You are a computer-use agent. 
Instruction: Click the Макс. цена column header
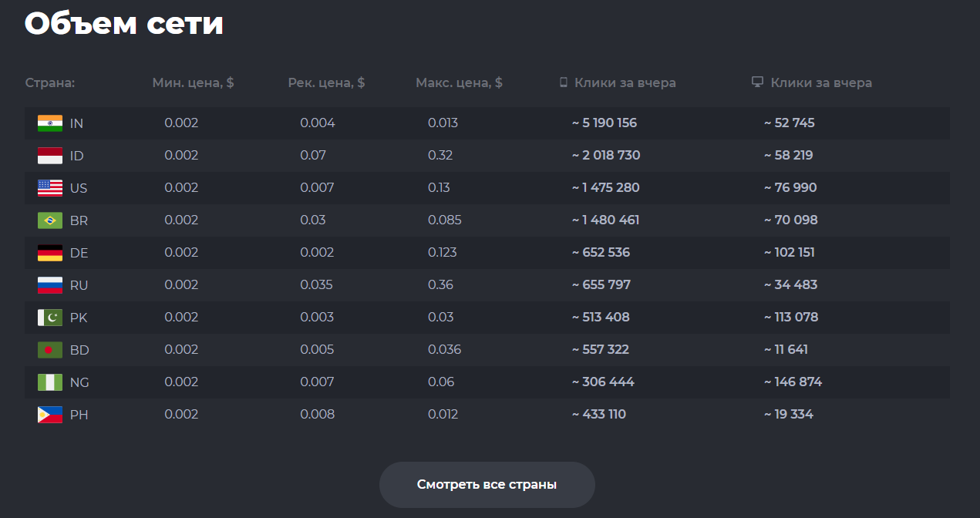click(x=459, y=82)
